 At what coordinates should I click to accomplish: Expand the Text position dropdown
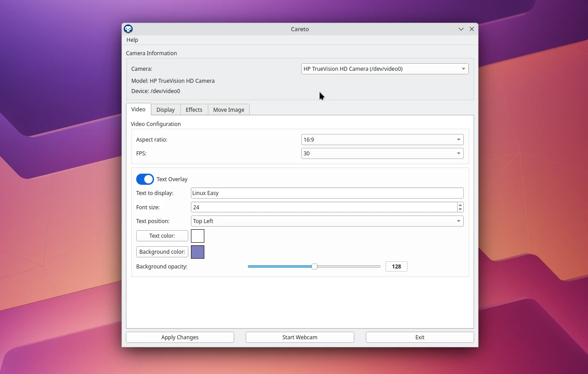coord(327,221)
